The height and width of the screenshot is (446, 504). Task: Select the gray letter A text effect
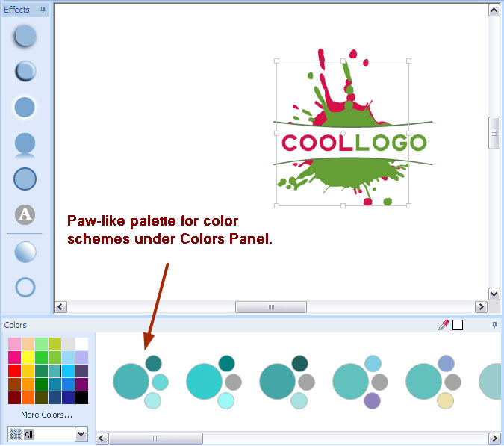[25, 214]
